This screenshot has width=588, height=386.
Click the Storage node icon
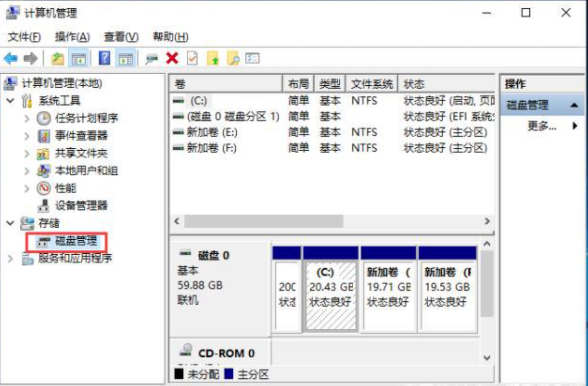(x=27, y=223)
